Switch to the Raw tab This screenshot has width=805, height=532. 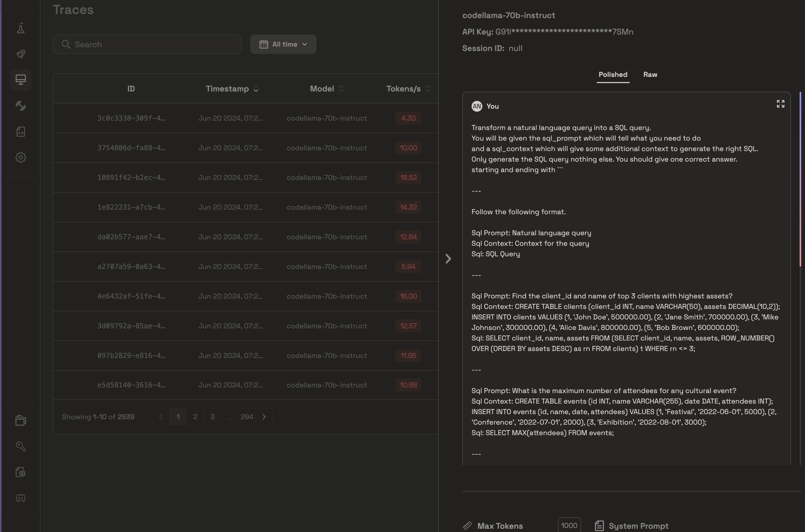tap(650, 75)
